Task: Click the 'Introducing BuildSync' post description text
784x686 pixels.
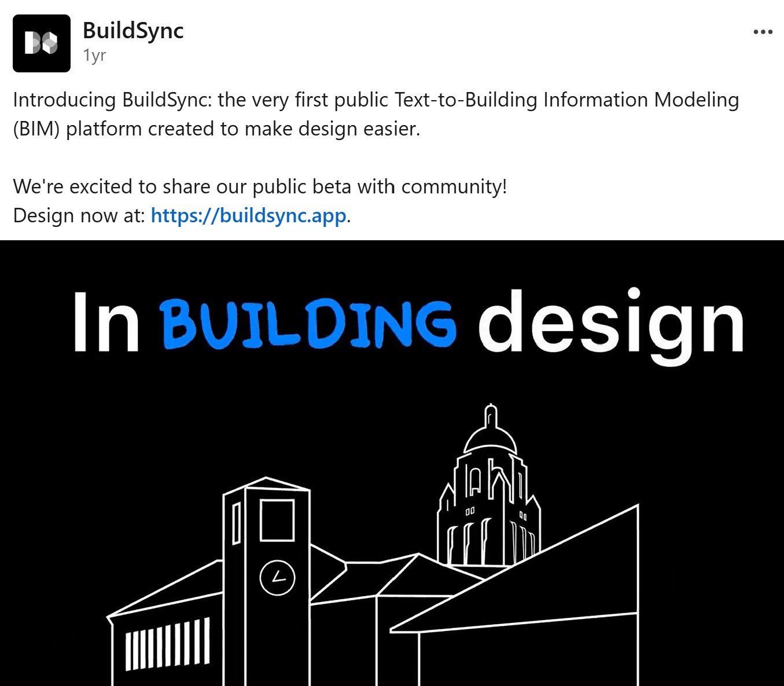Action: [376, 114]
